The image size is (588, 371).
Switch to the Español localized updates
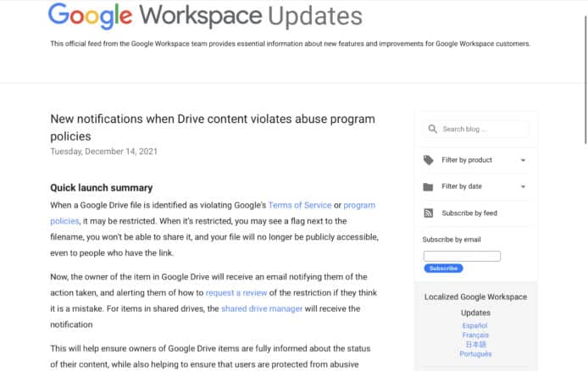coord(474,325)
